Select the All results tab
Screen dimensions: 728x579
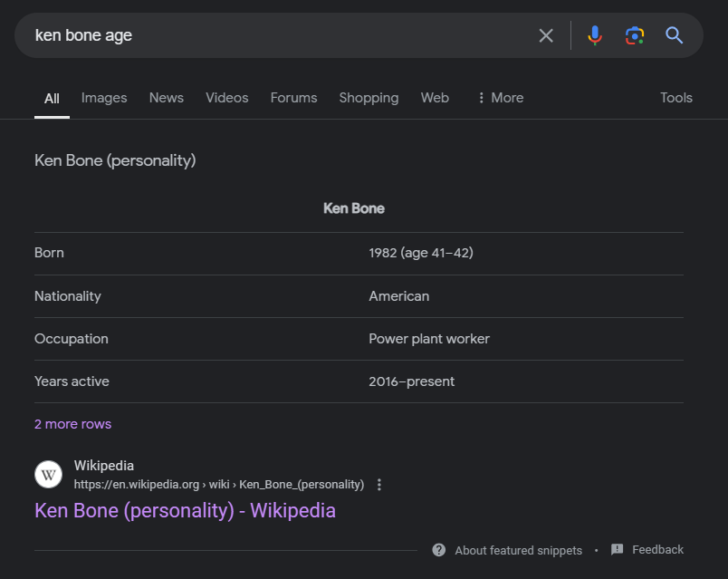click(52, 99)
